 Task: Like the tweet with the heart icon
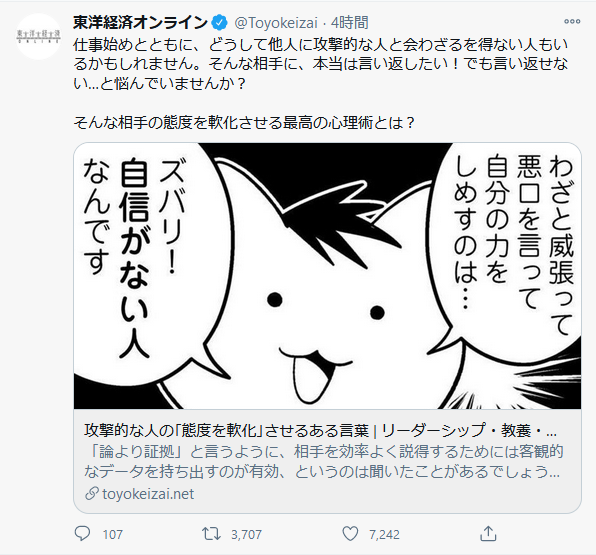pyautogui.click(x=350, y=534)
